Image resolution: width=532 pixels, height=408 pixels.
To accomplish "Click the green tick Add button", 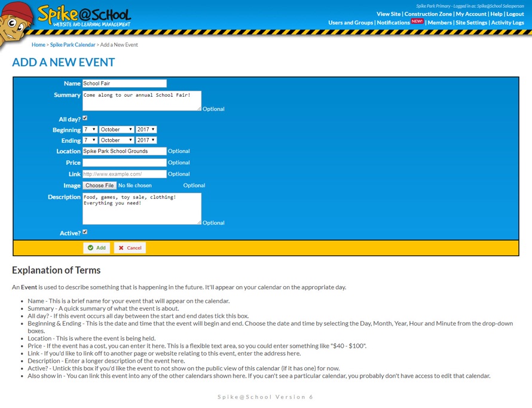I will pyautogui.click(x=96, y=247).
